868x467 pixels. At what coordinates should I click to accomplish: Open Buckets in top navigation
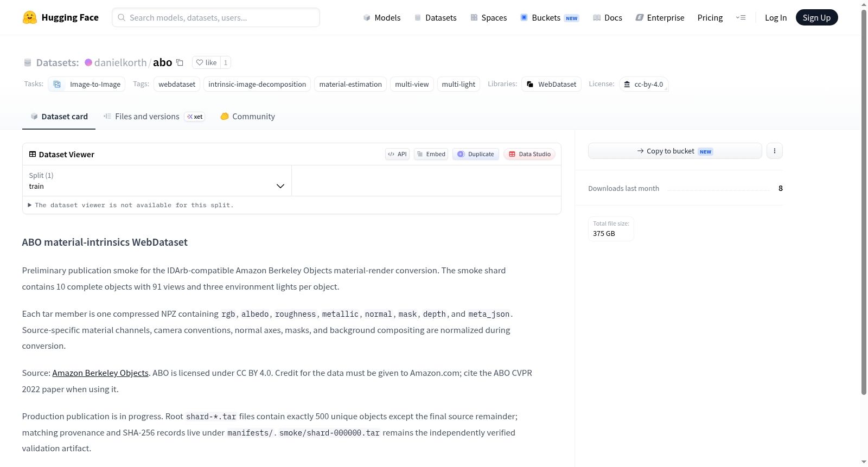point(550,17)
